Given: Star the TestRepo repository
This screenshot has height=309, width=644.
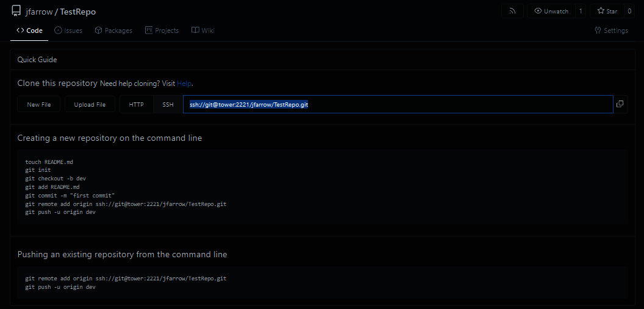Looking at the screenshot, I should [x=607, y=11].
